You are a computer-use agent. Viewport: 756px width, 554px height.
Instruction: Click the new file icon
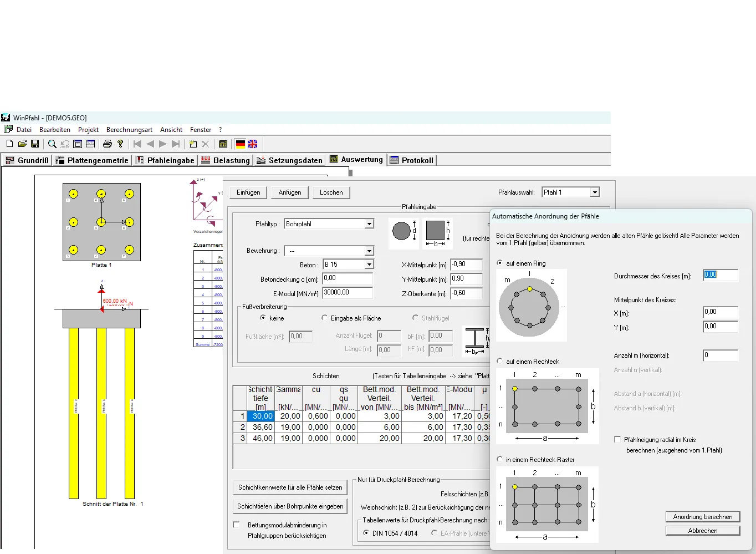(x=9, y=144)
